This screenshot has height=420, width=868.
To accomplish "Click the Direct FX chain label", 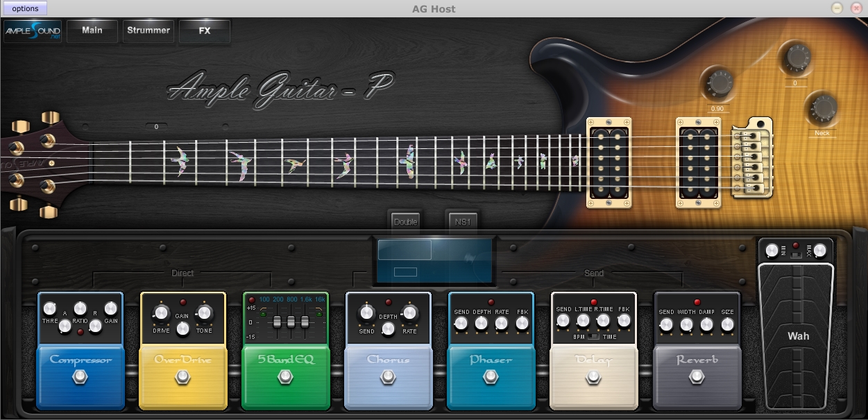I will (x=183, y=273).
